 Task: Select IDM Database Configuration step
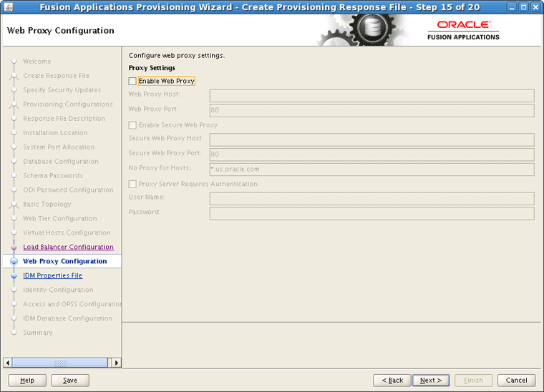click(68, 318)
